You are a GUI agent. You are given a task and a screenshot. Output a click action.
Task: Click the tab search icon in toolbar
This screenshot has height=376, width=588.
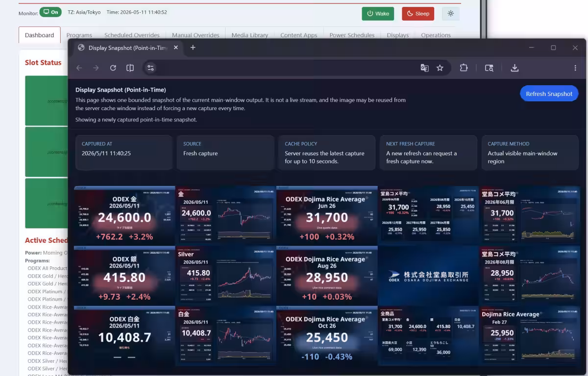click(x=489, y=68)
